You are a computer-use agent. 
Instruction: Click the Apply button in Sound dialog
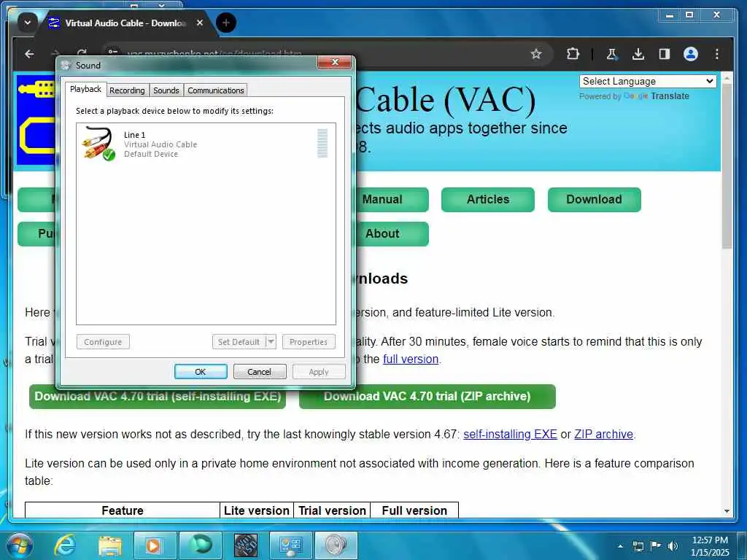pos(319,371)
